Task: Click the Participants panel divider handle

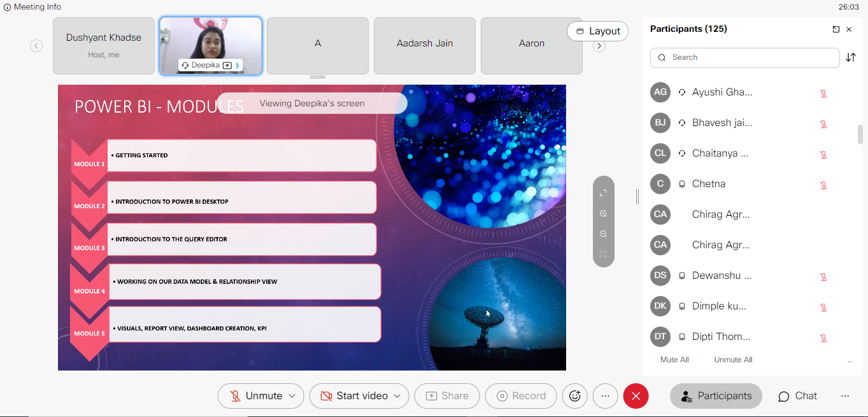Action: click(x=637, y=197)
